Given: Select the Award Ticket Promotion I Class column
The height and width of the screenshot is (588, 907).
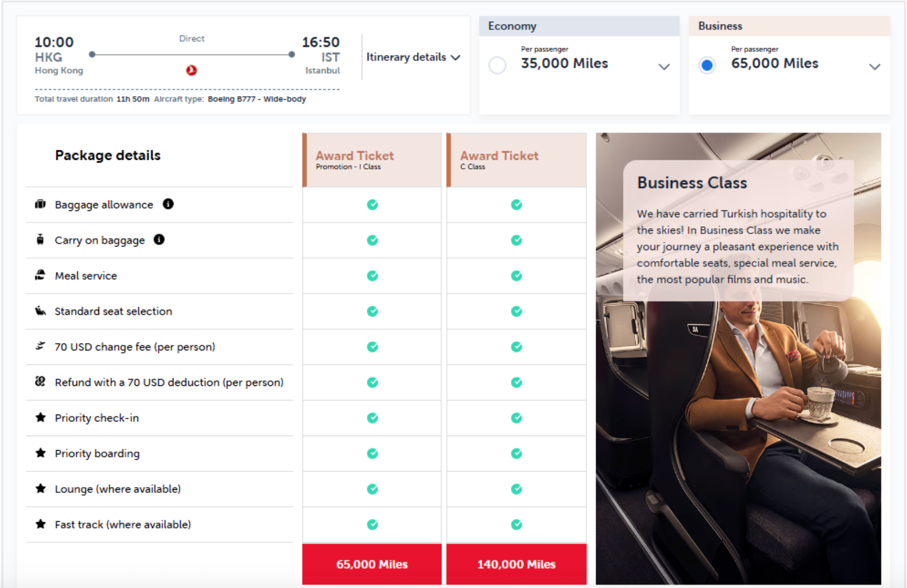Looking at the screenshot, I should (x=372, y=160).
